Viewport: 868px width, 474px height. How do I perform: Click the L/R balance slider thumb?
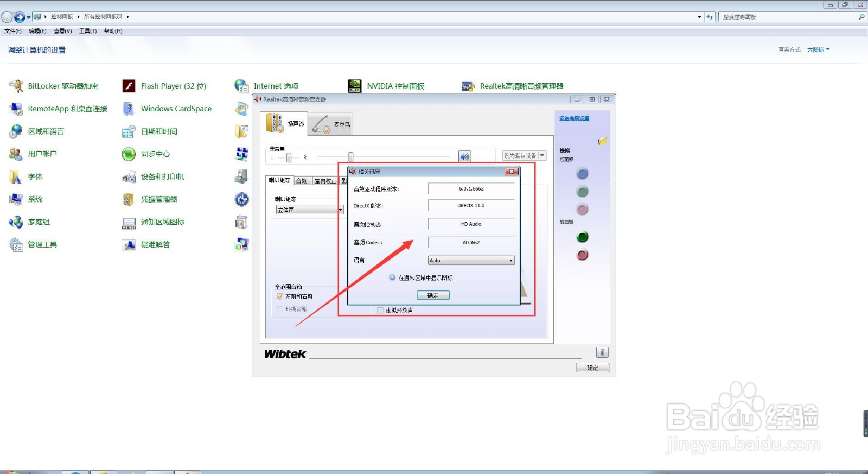pos(289,157)
